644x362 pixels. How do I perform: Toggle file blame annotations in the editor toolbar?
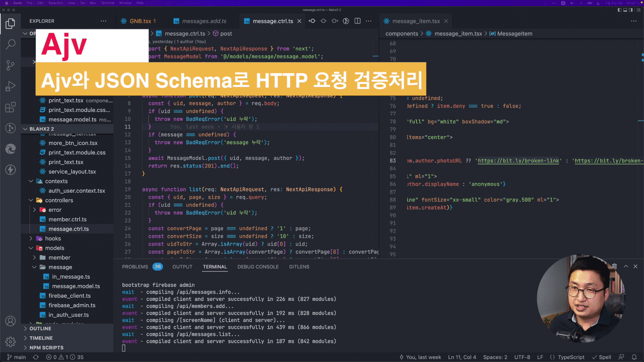tap(346, 21)
